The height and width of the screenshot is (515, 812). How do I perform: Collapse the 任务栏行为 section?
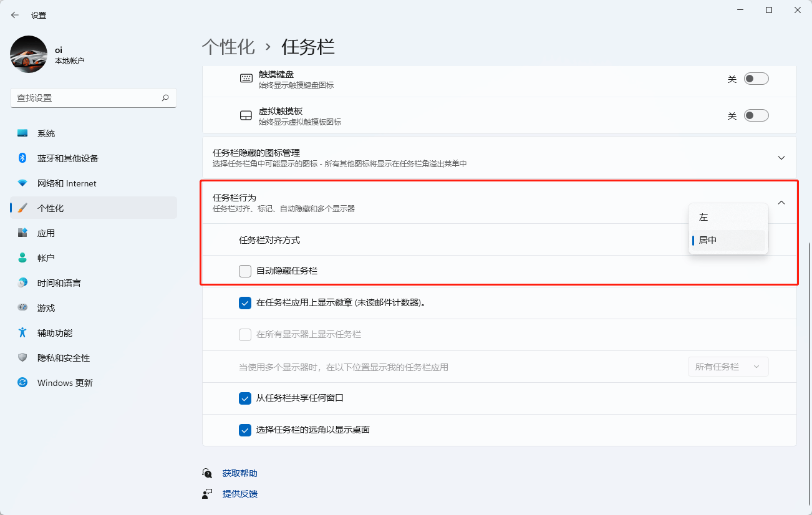(781, 202)
